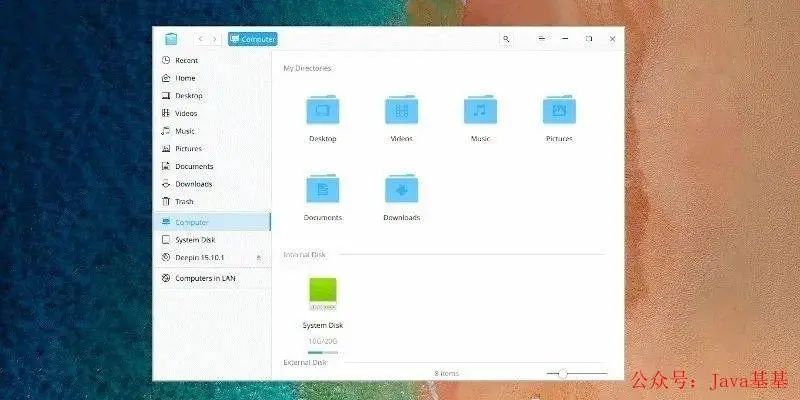800x400 pixels.
Task: Click the "8 items" status bar text
Action: [446, 373]
